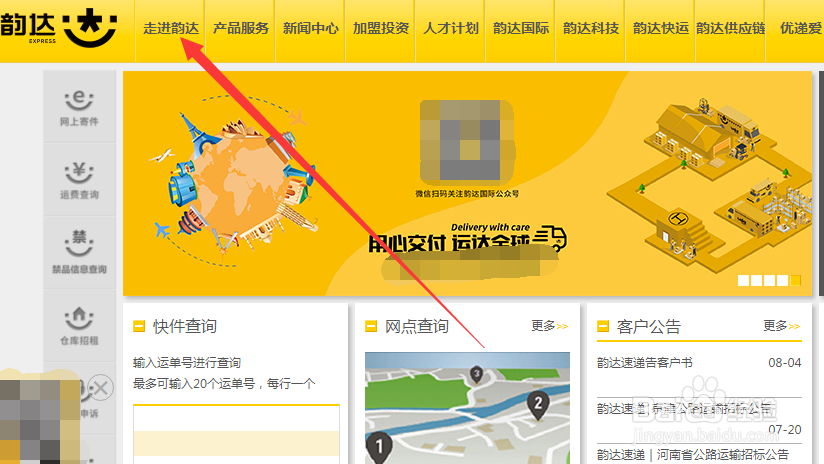
Task: Click 更多 link in 客户公告
Action: point(781,326)
